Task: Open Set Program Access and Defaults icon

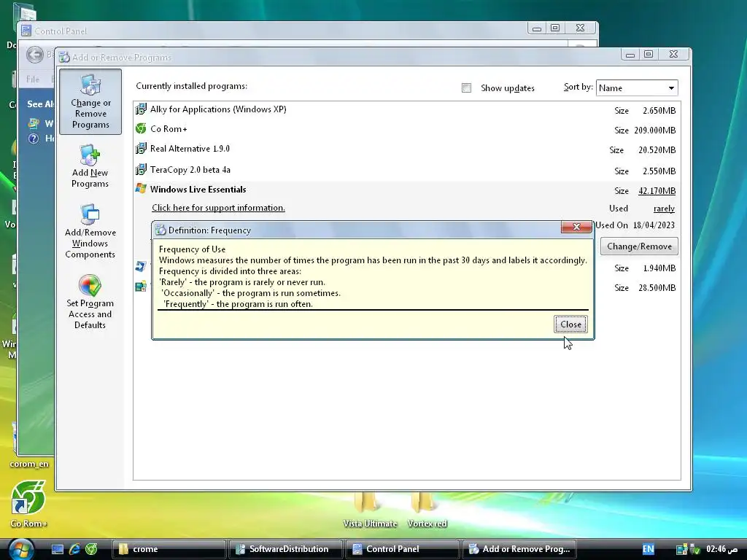Action: click(90, 302)
